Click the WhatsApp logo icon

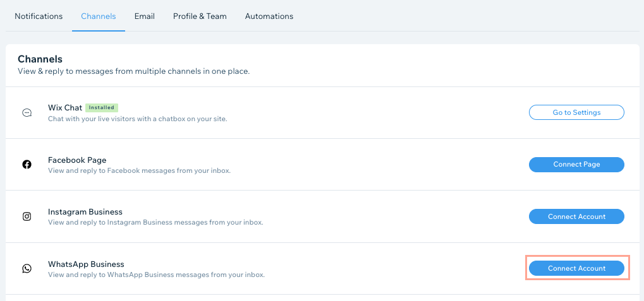(x=27, y=269)
